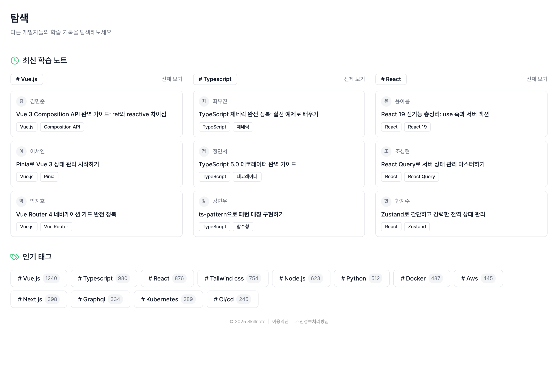
Task: Click 한지수's avatar circle
Action: tap(386, 201)
